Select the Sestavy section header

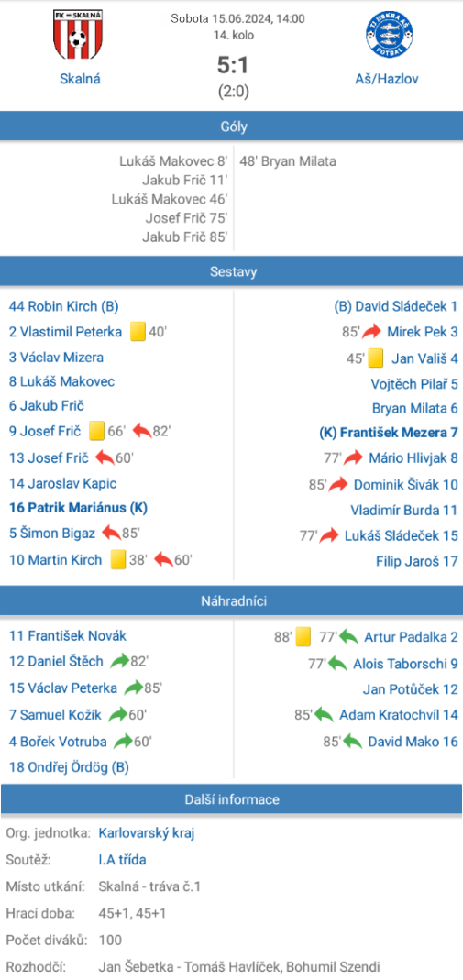(231, 271)
